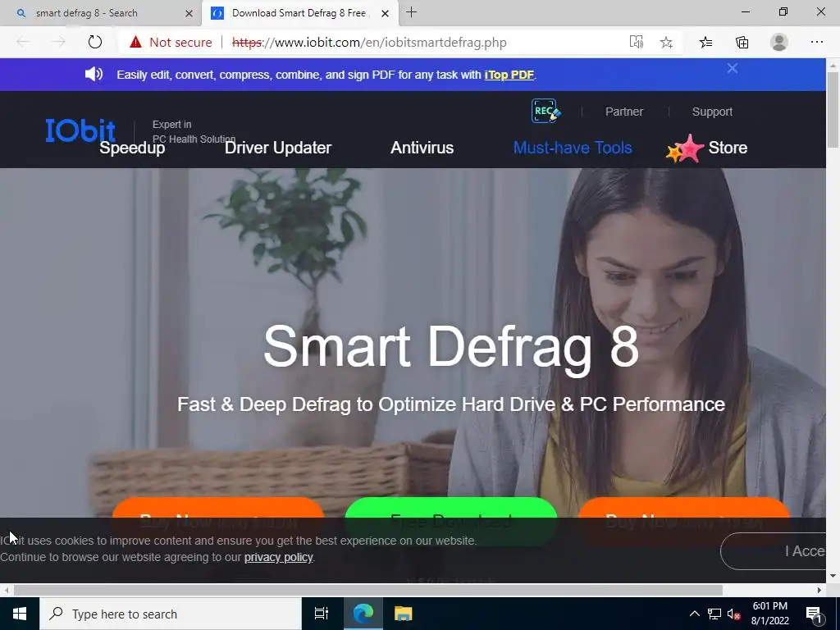Click the green Free Download button
The image size is (840, 630).
451,521
